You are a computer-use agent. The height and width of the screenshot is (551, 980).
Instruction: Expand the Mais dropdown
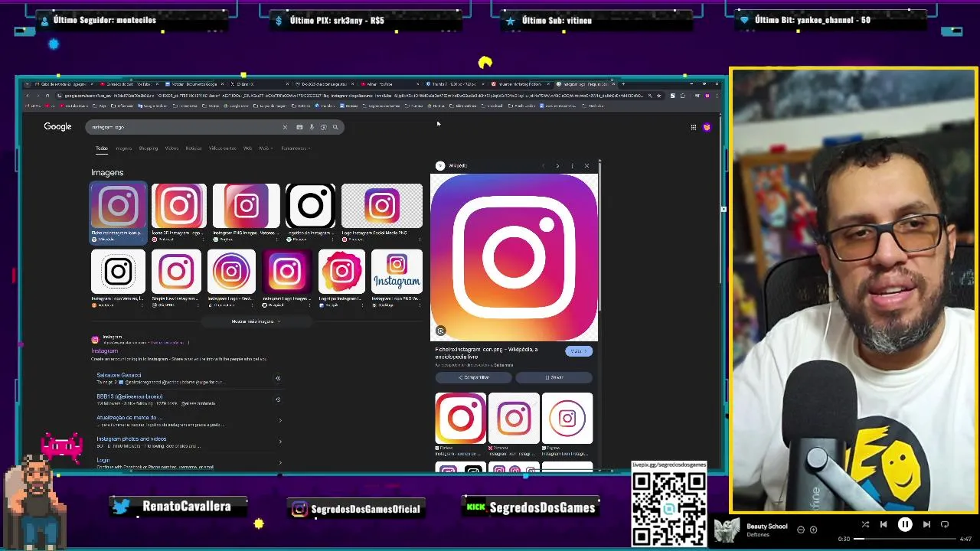(x=265, y=148)
